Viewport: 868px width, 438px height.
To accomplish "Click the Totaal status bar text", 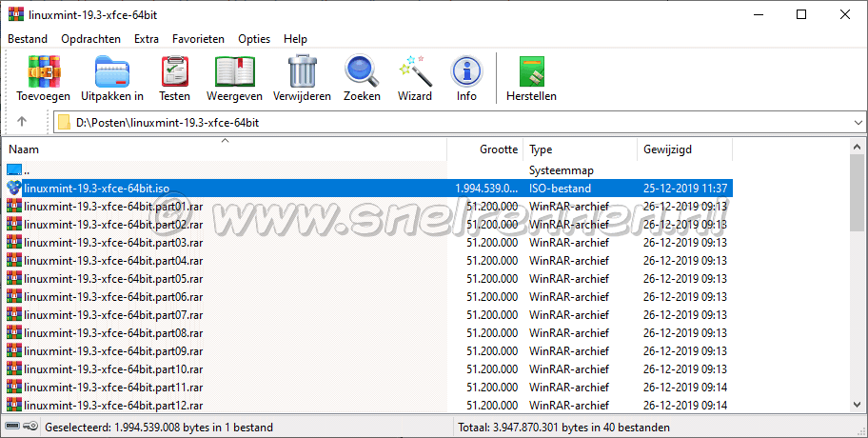I will click(x=564, y=427).
